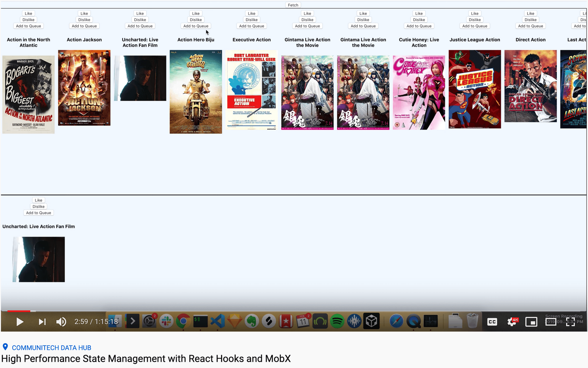Dislike Action in the North Atlantic
The height and width of the screenshot is (368, 588).
coord(29,20)
